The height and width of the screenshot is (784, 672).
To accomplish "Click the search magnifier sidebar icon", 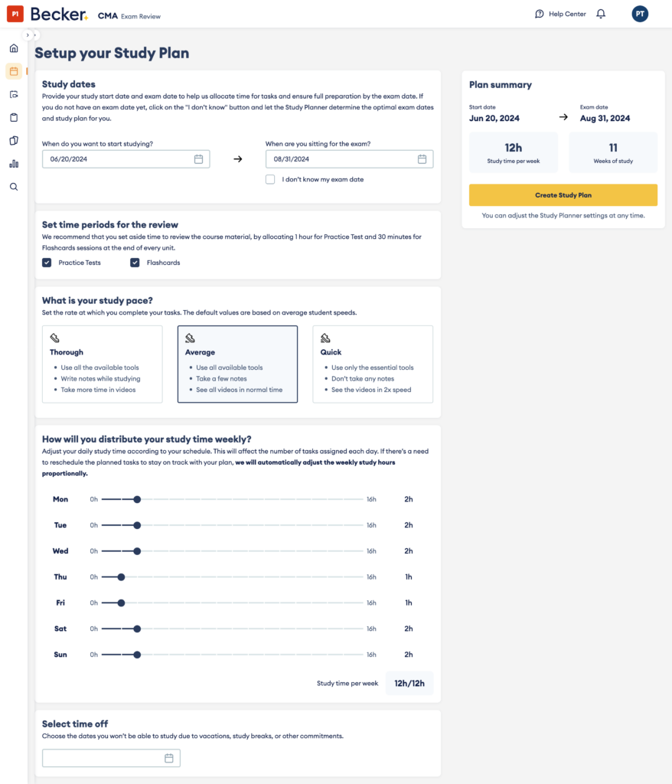I will (x=14, y=186).
